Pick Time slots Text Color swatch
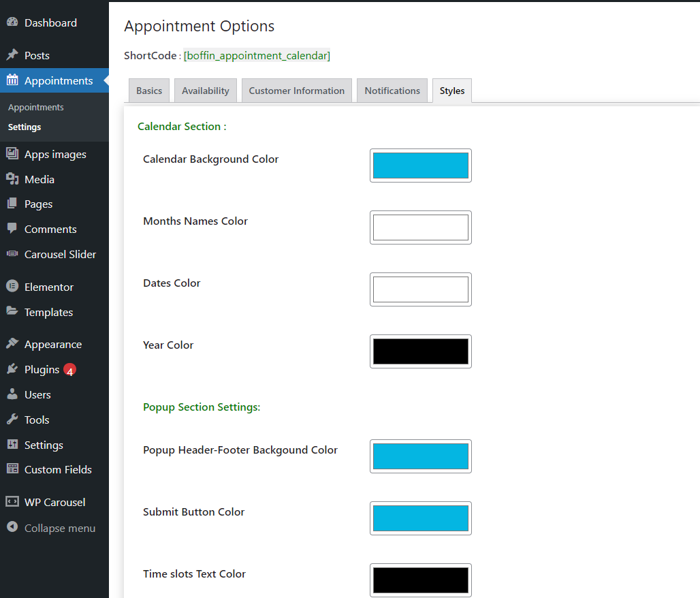700x598 pixels. (x=421, y=580)
